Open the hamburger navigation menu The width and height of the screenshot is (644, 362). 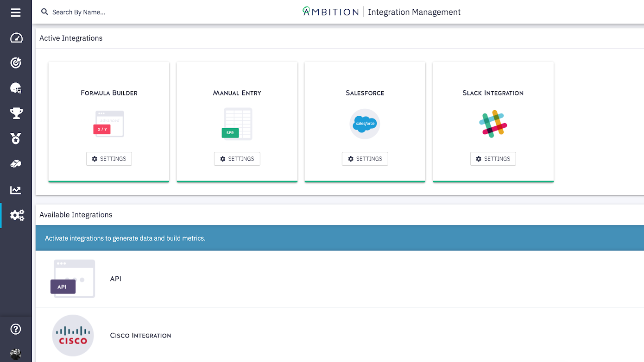click(15, 12)
